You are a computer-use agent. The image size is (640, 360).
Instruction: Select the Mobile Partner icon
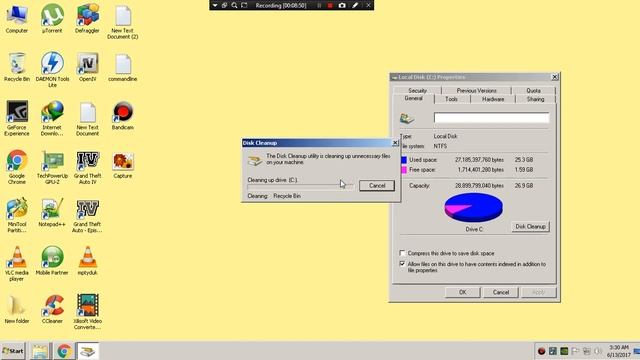(x=52, y=261)
